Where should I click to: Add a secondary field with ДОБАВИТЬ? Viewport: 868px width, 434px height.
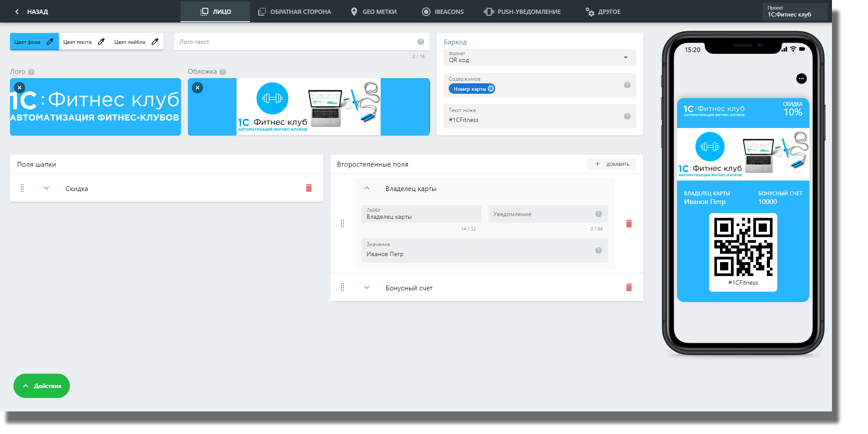point(612,164)
